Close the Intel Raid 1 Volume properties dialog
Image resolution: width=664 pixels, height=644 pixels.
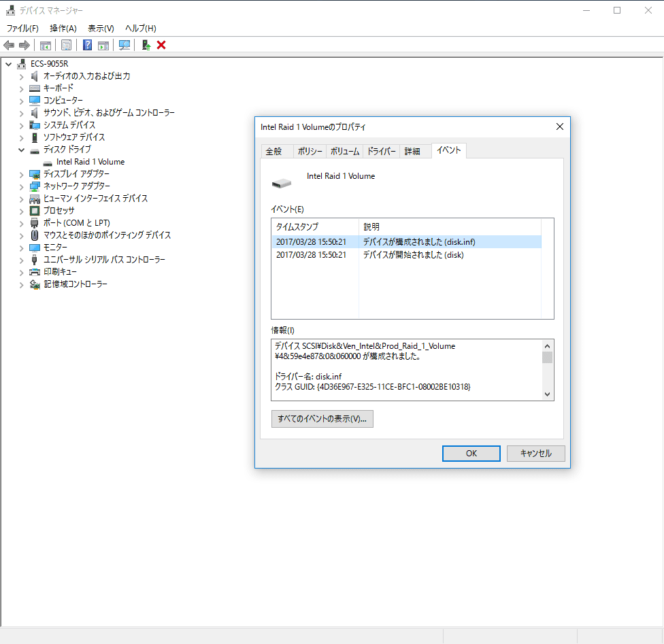pos(560,127)
